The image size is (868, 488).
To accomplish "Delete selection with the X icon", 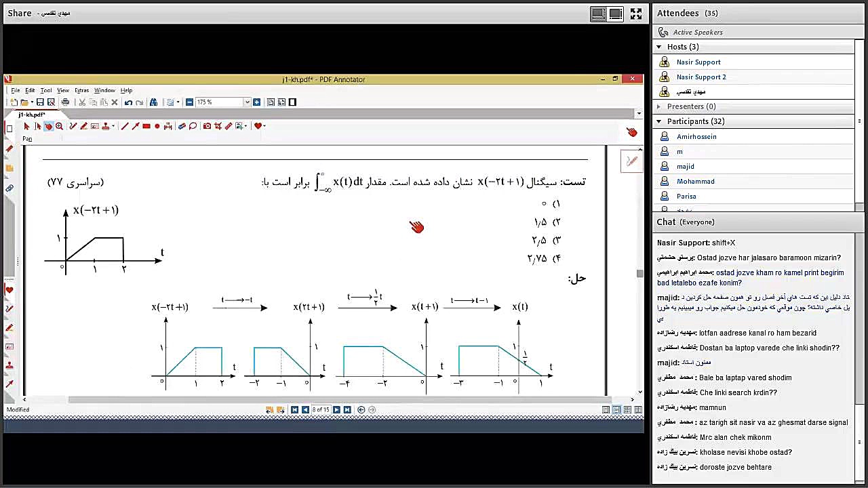I will pyautogui.click(x=115, y=102).
